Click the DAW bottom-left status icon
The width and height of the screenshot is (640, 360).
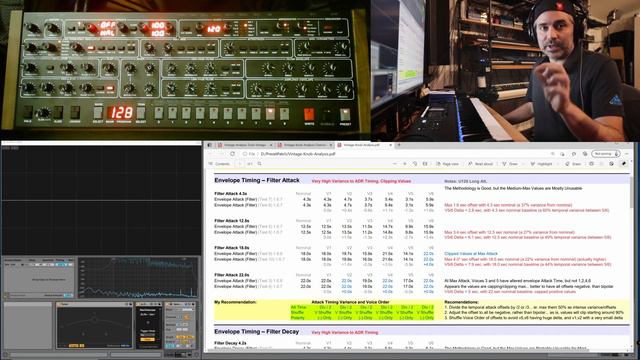[5, 355]
